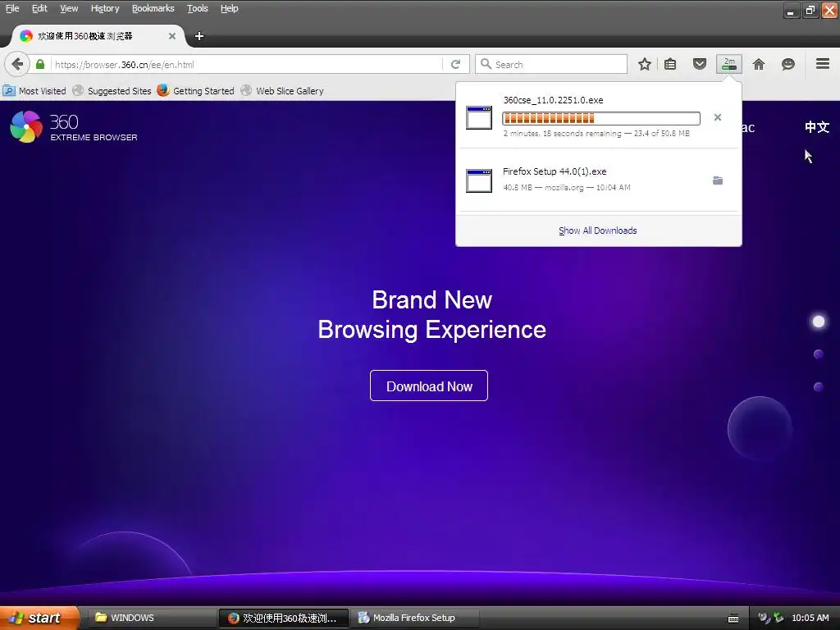The height and width of the screenshot is (630, 840).
Task: Click Brand New Browsing Experience heading
Action: point(431,314)
